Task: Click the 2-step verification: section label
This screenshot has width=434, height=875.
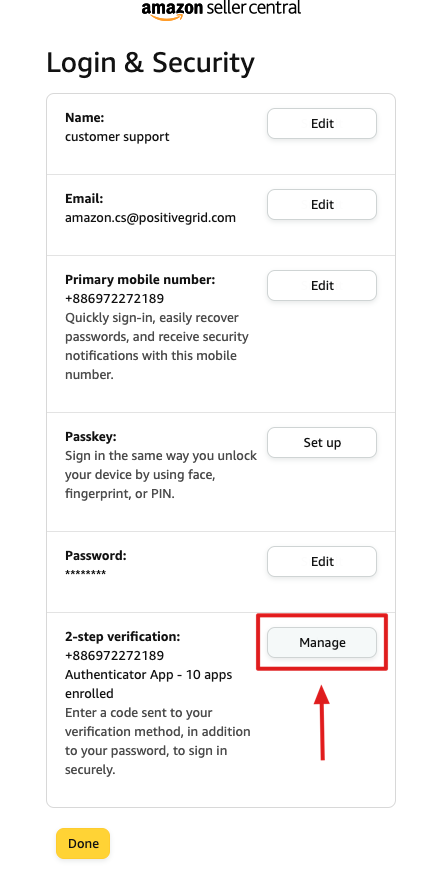Action: [x=123, y=636]
